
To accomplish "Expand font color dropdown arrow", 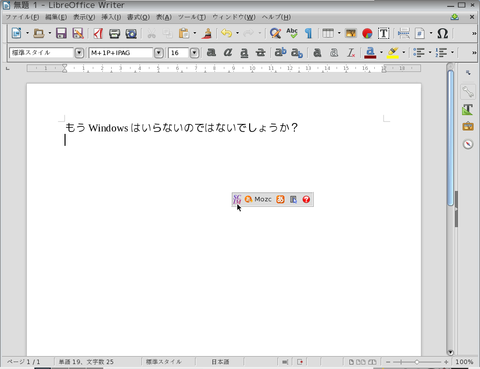I will tap(381, 52).
